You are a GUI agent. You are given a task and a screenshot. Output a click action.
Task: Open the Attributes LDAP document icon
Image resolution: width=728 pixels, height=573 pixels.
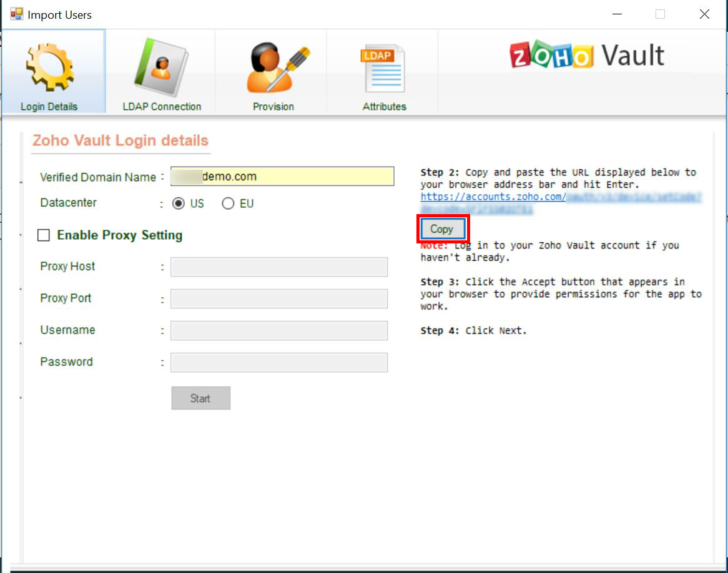click(x=383, y=69)
